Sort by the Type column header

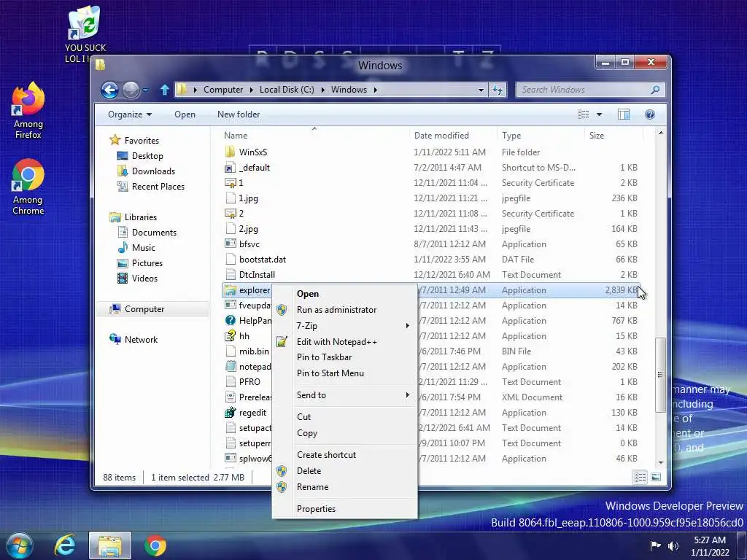pyautogui.click(x=541, y=135)
